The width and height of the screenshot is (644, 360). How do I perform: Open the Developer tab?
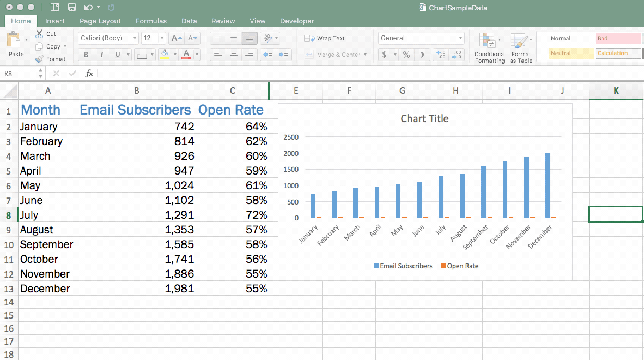coord(297,21)
